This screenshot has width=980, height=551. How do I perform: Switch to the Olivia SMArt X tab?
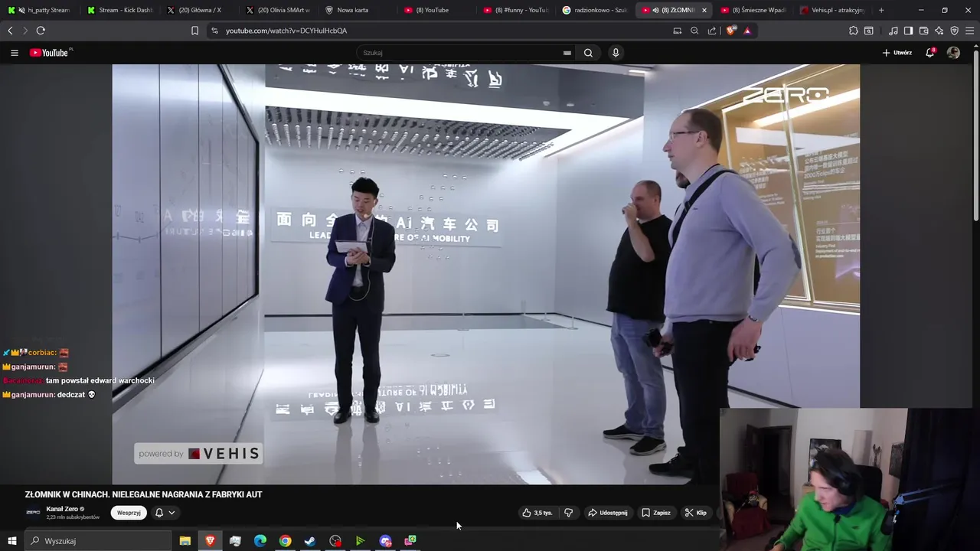point(278,10)
